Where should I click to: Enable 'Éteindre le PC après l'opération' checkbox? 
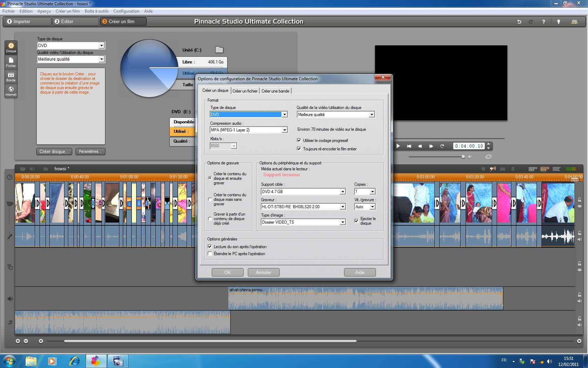(x=210, y=253)
